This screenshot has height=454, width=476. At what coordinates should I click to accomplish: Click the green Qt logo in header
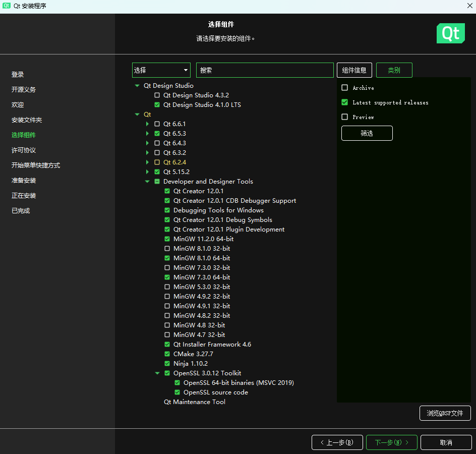[x=450, y=33]
